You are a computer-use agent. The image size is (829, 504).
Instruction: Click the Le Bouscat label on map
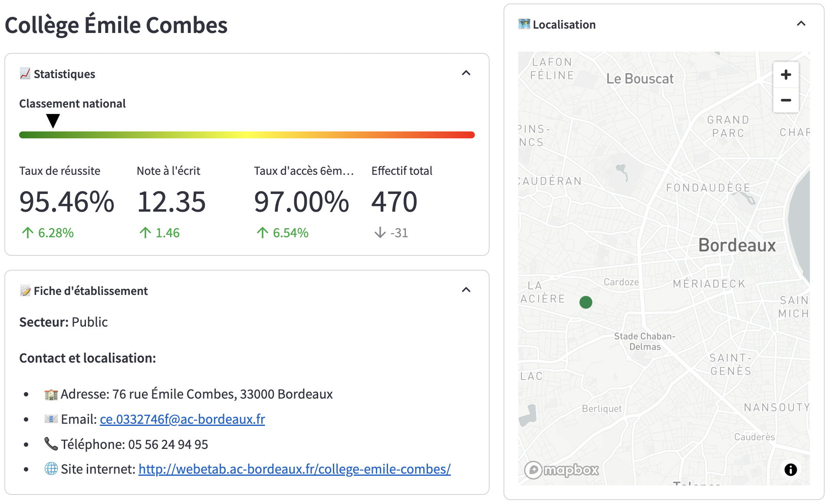point(640,79)
